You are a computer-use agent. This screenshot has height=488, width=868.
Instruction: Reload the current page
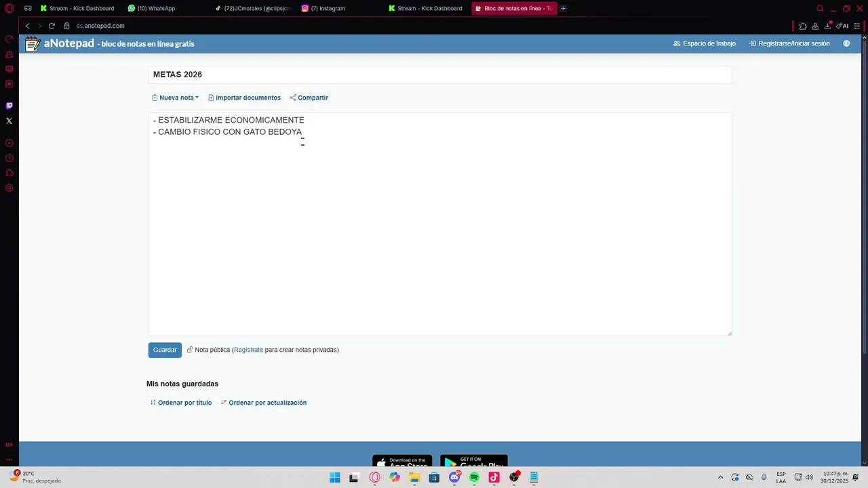pos(52,26)
